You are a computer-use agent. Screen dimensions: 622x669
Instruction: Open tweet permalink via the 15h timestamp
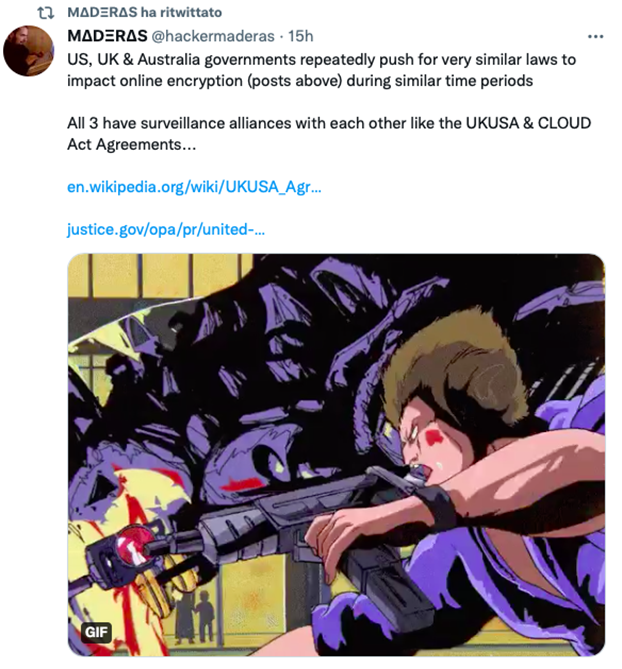pos(301,36)
